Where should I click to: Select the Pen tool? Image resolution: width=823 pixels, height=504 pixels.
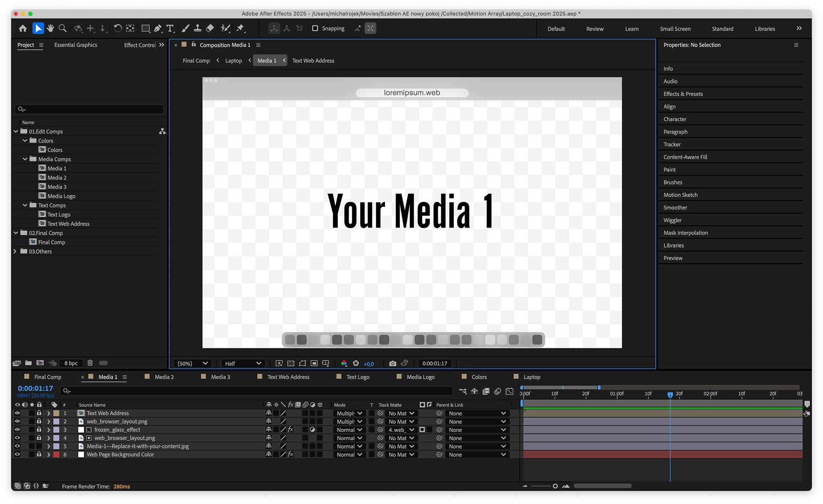(x=158, y=28)
